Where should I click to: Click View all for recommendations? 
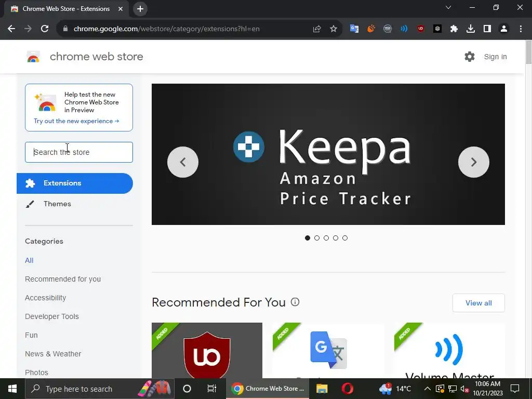[478, 303]
